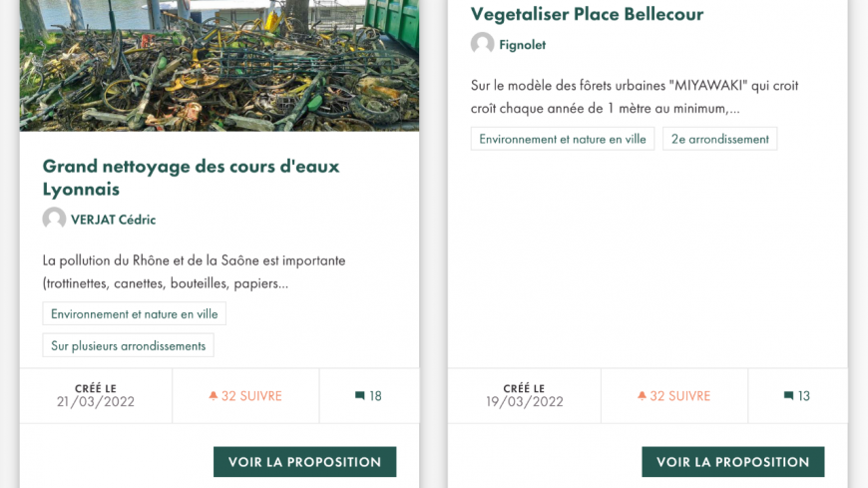Click comment icon showing 18 comments

click(x=360, y=396)
